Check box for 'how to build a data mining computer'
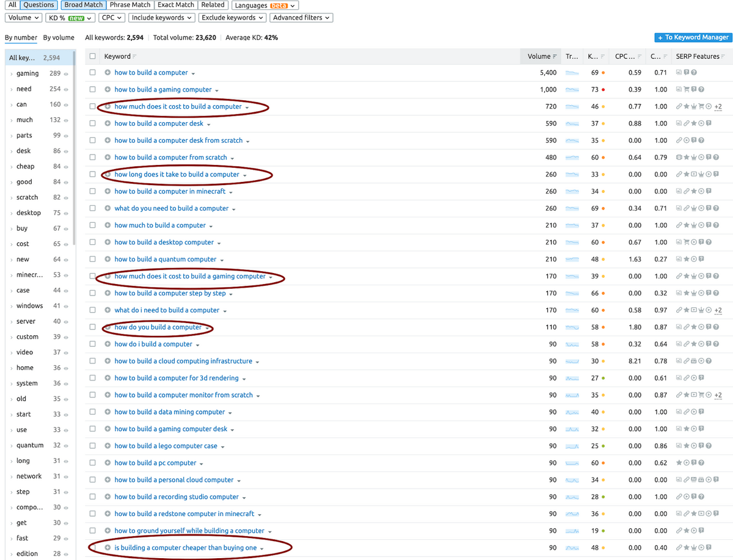Viewport: 733px width, 560px height. [93, 412]
